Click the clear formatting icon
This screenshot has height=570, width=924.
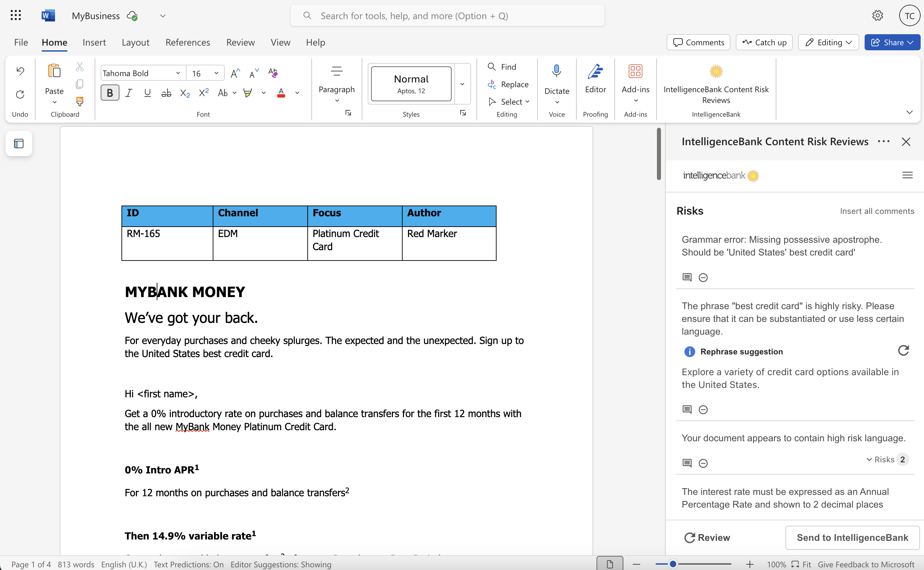[x=273, y=73]
